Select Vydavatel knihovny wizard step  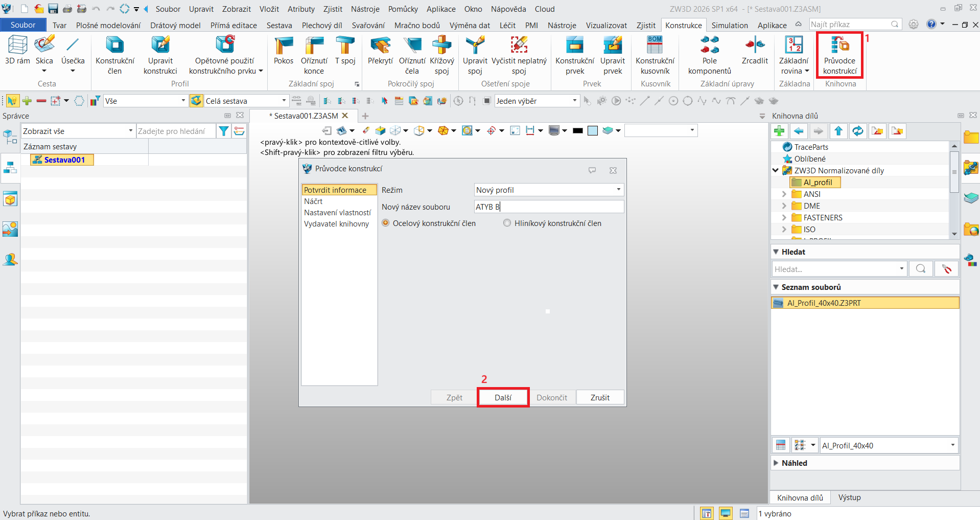[x=336, y=224]
